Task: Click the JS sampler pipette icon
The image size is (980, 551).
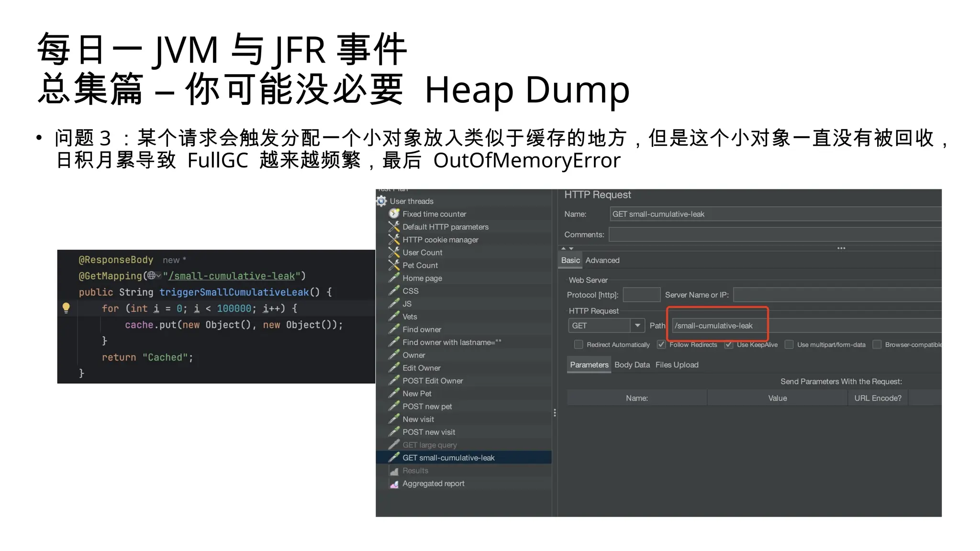Action: coord(394,304)
